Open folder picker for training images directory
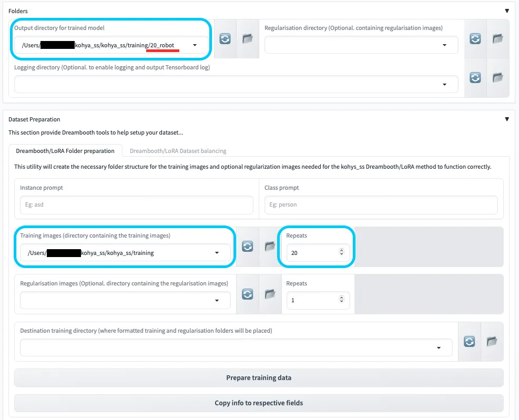The height and width of the screenshot is (420, 519). [270, 247]
